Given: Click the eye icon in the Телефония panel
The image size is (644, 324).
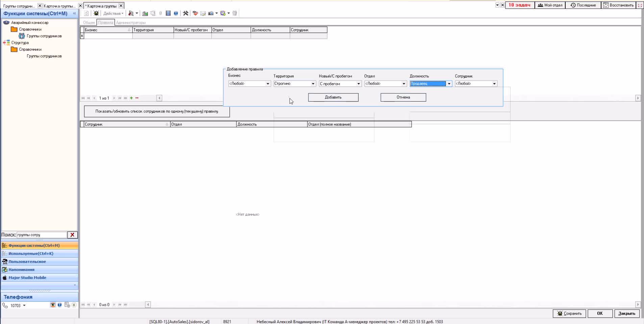Looking at the screenshot, I should (x=53, y=305).
